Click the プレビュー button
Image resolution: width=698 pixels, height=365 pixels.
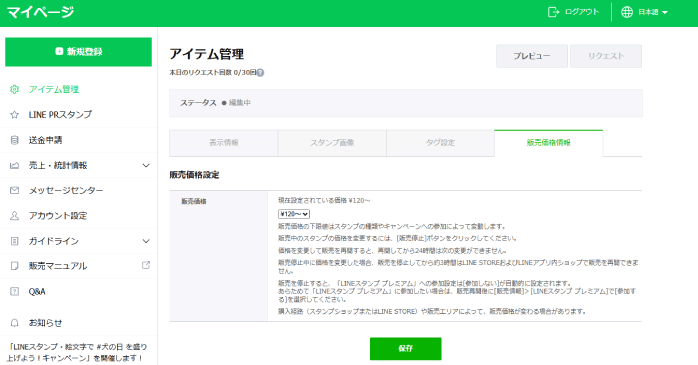click(x=532, y=56)
